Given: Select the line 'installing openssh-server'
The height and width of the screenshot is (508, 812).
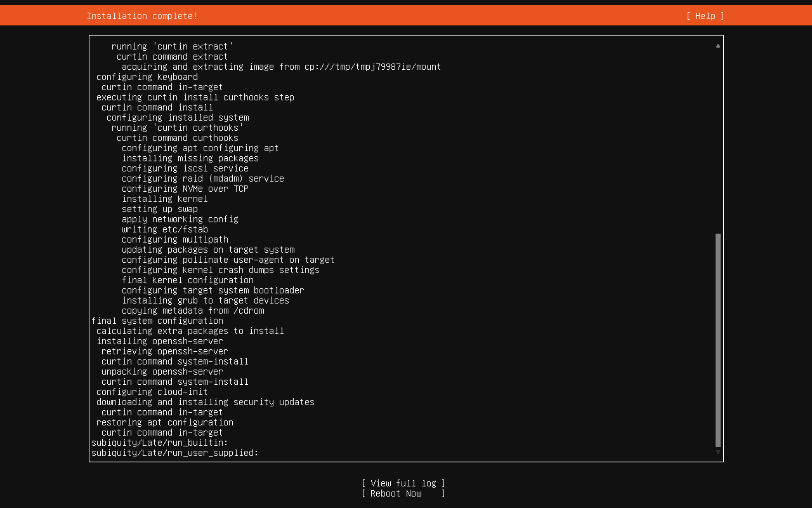Looking at the screenshot, I should [x=160, y=341].
